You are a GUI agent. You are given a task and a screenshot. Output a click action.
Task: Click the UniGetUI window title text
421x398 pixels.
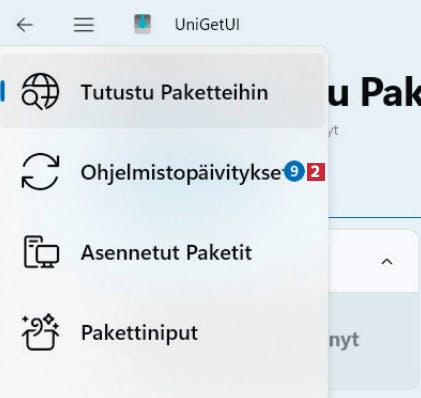tap(207, 25)
